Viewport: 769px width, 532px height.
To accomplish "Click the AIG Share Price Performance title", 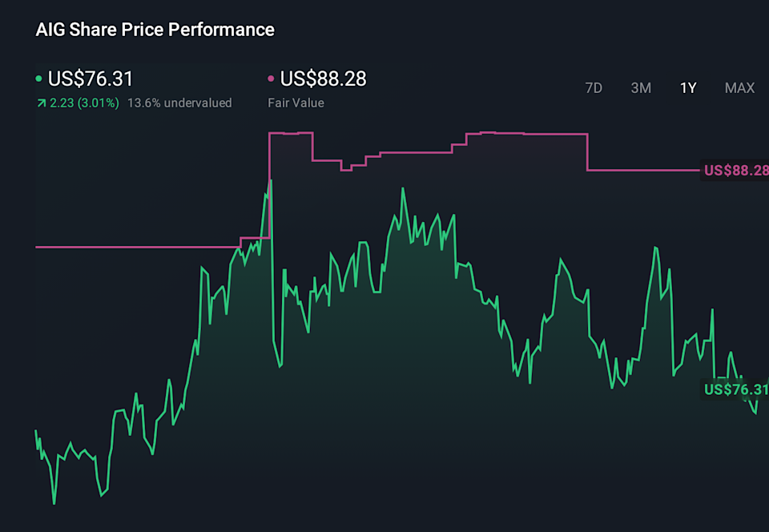I will pyautogui.click(x=155, y=30).
